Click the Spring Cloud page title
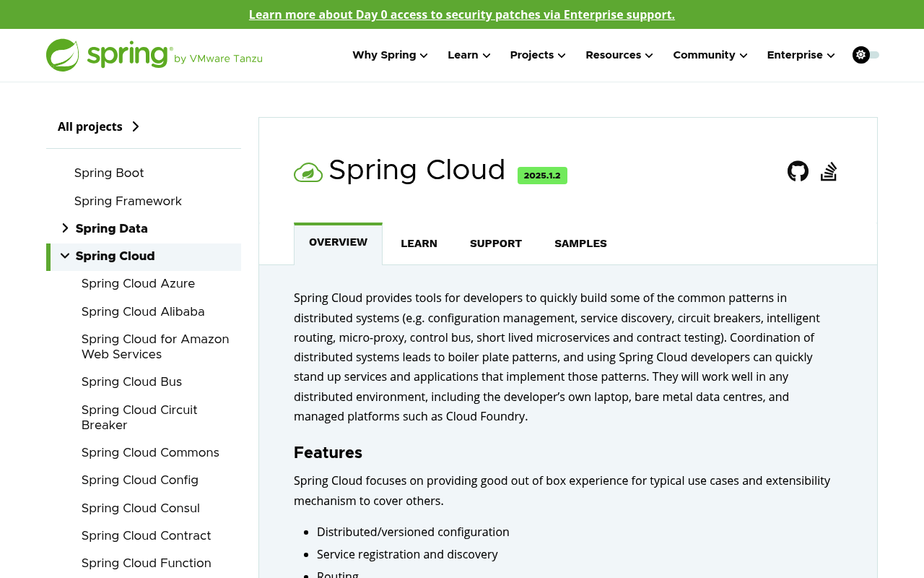The width and height of the screenshot is (924, 578). coord(417,170)
